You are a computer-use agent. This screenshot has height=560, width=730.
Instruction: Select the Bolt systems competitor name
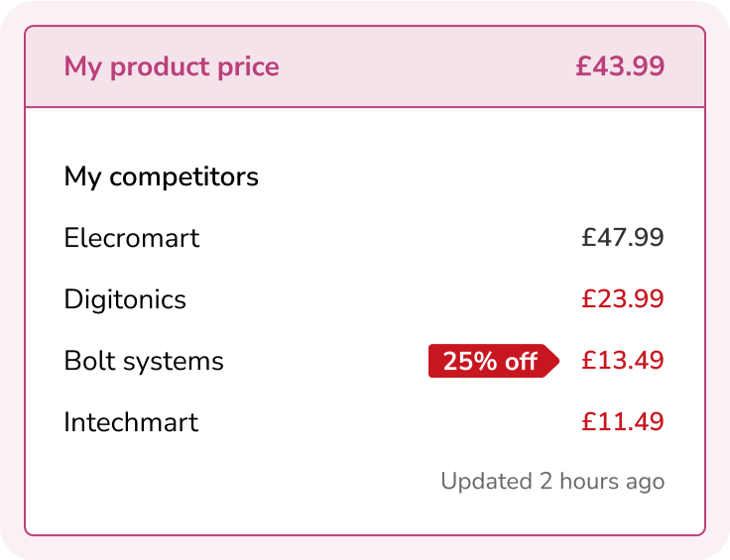(144, 362)
